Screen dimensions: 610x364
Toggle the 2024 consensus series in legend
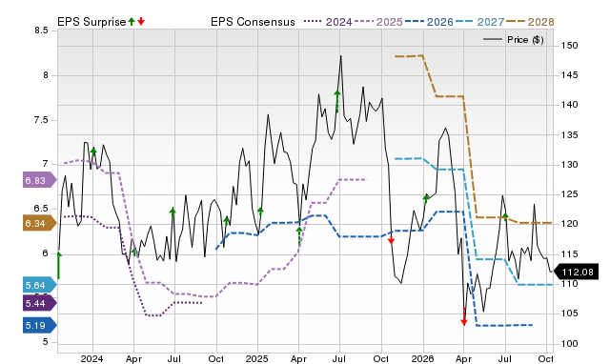tap(328, 22)
